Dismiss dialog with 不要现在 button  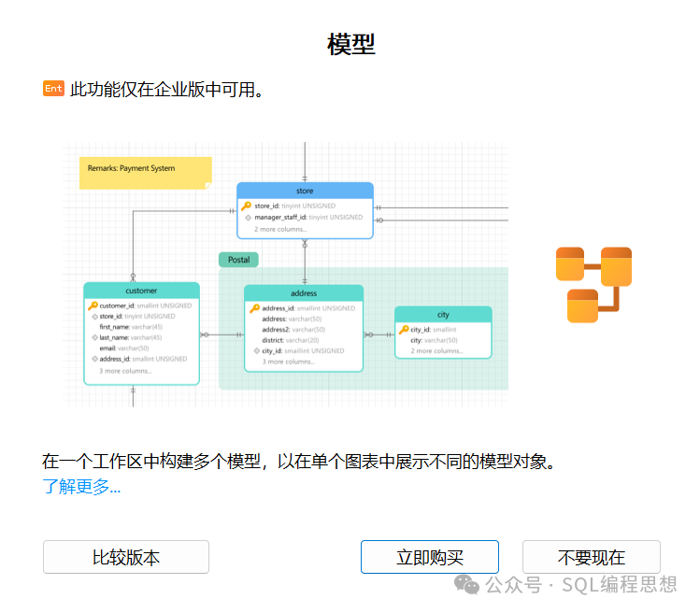click(x=591, y=557)
